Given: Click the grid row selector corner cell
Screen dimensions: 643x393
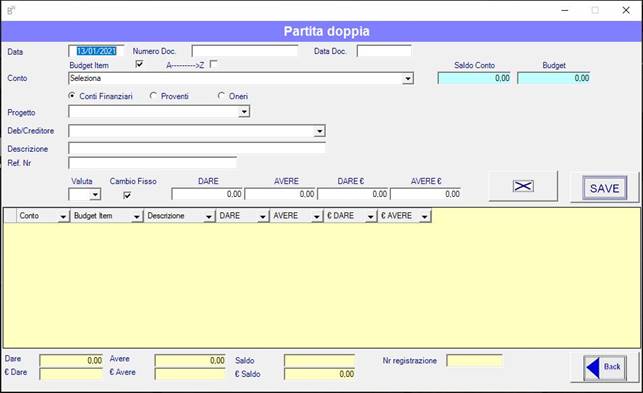Looking at the screenshot, I should pos(10,216).
